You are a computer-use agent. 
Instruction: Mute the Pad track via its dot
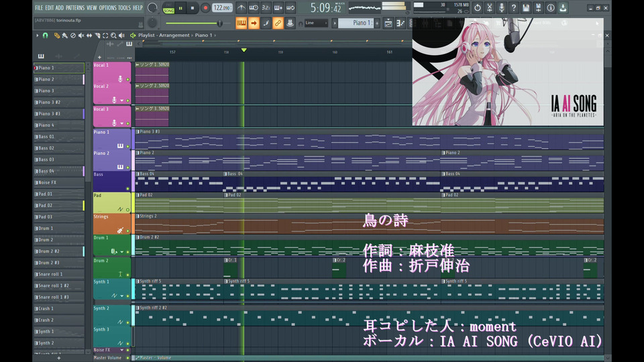[127, 210]
